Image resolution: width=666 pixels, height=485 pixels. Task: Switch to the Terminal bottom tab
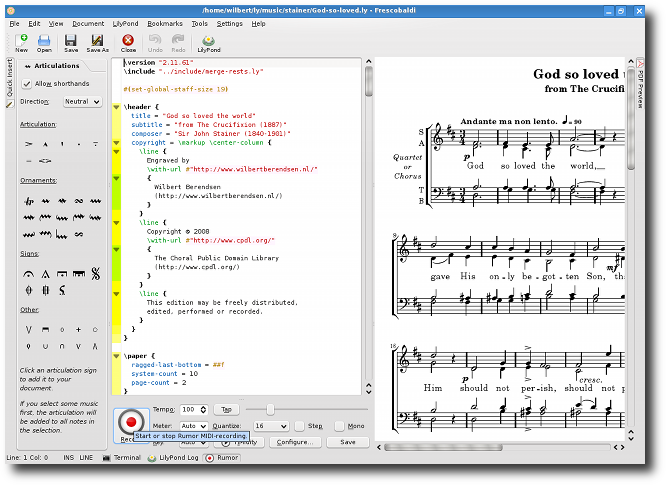(122, 457)
